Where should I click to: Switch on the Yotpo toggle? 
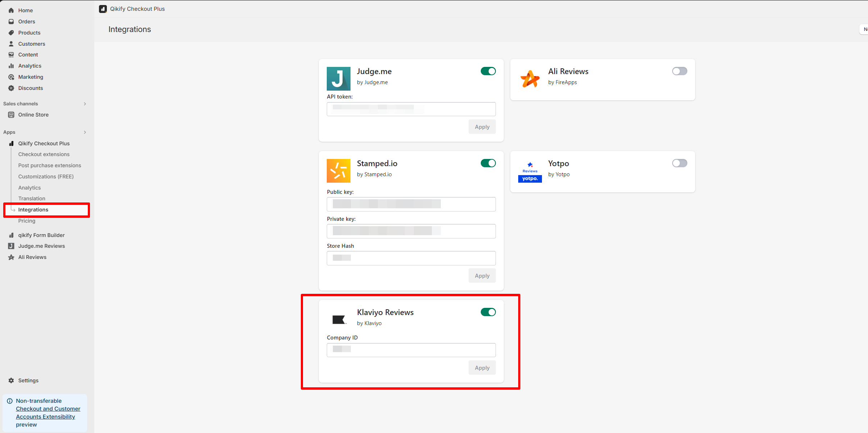pos(680,163)
